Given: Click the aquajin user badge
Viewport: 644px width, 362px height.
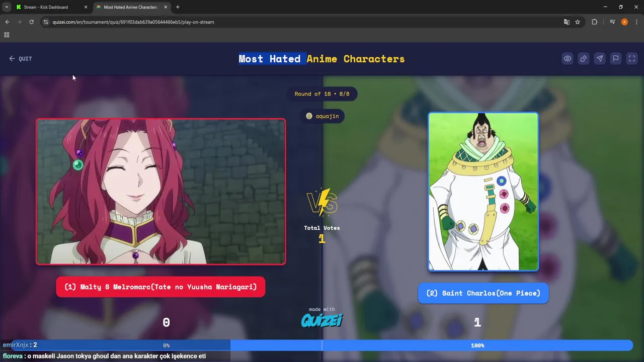Looking at the screenshot, I should [x=322, y=116].
